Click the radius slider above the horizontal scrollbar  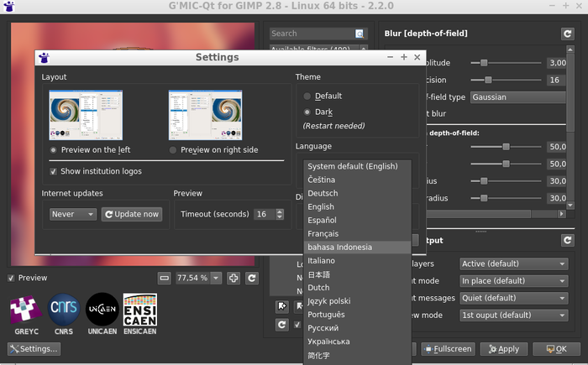[506, 198]
